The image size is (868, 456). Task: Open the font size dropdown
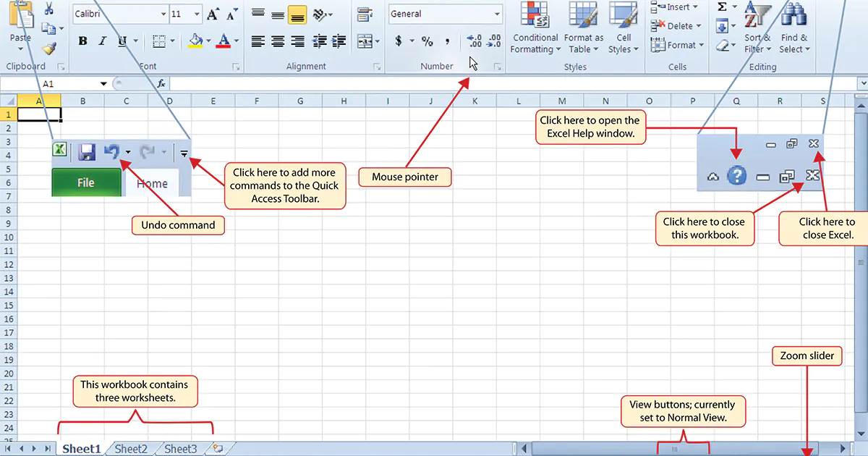[195, 14]
